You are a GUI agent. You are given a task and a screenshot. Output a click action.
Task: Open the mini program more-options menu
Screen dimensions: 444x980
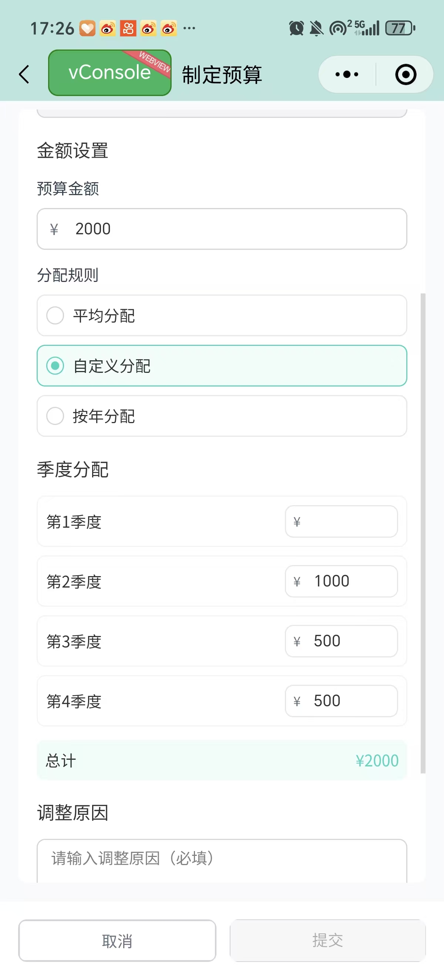tap(347, 75)
